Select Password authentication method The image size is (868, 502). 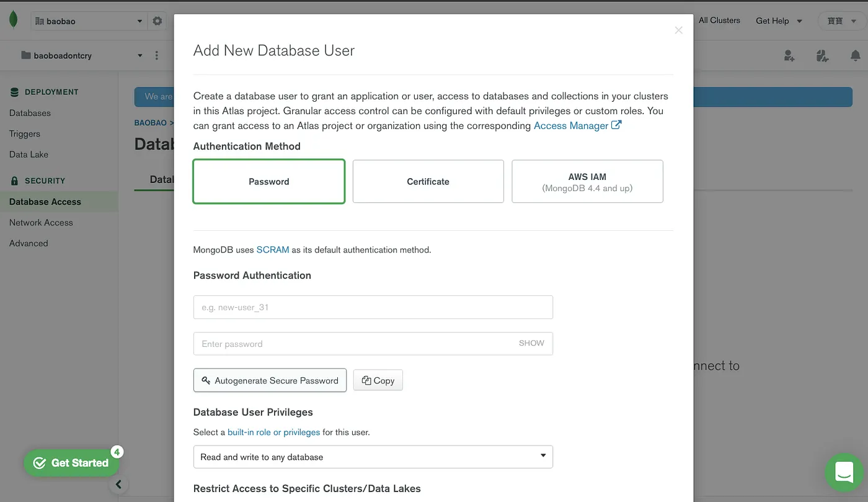[x=269, y=181]
